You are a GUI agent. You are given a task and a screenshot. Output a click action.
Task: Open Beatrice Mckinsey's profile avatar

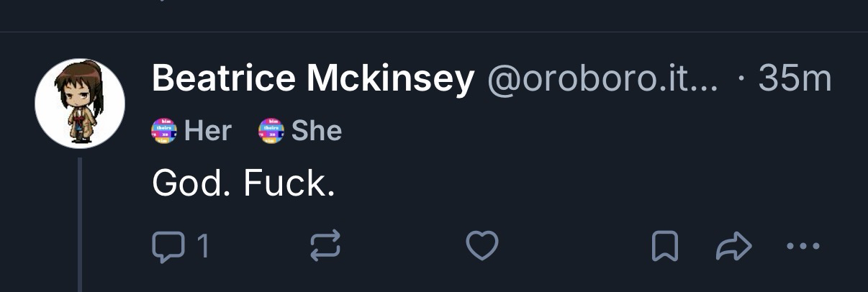tap(80, 103)
